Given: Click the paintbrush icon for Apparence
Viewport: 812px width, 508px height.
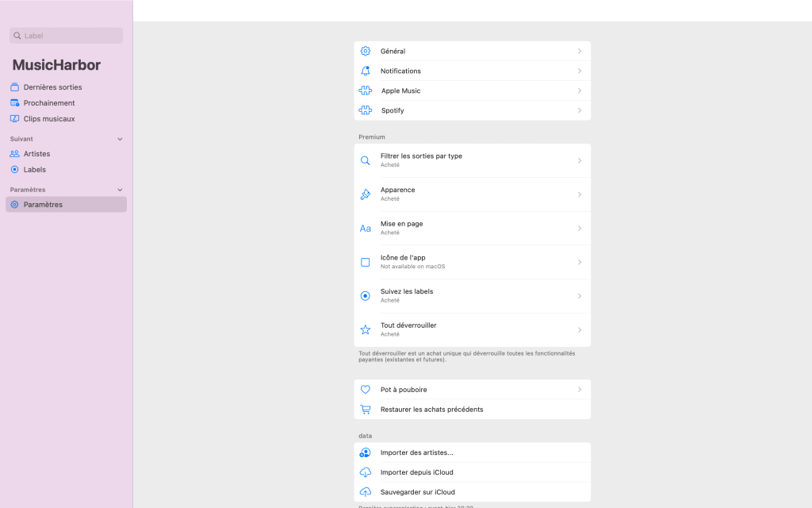Looking at the screenshot, I should (x=366, y=194).
